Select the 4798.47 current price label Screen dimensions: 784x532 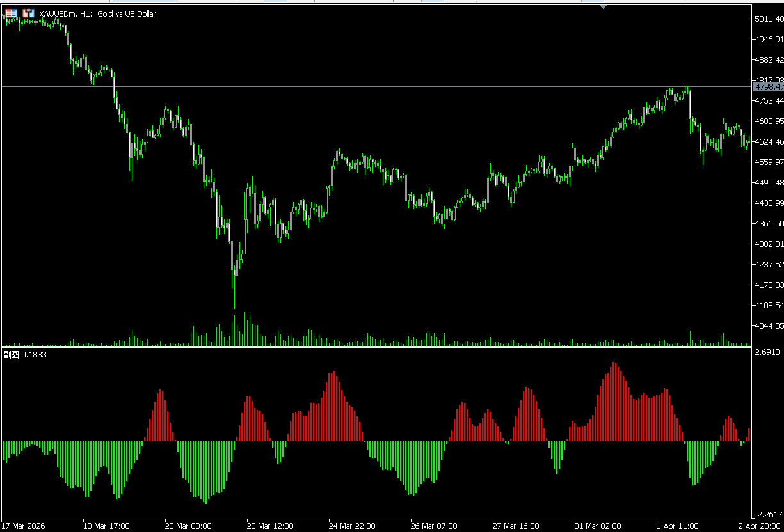tap(768, 86)
